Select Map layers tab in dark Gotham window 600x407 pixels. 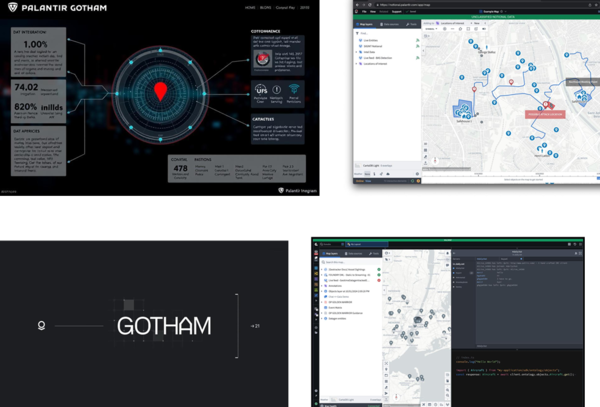click(331, 254)
